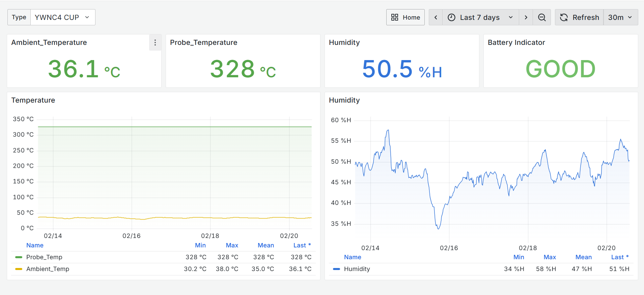
Task: Click the blue Humidity legend color swatch
Action: [336, 269]
